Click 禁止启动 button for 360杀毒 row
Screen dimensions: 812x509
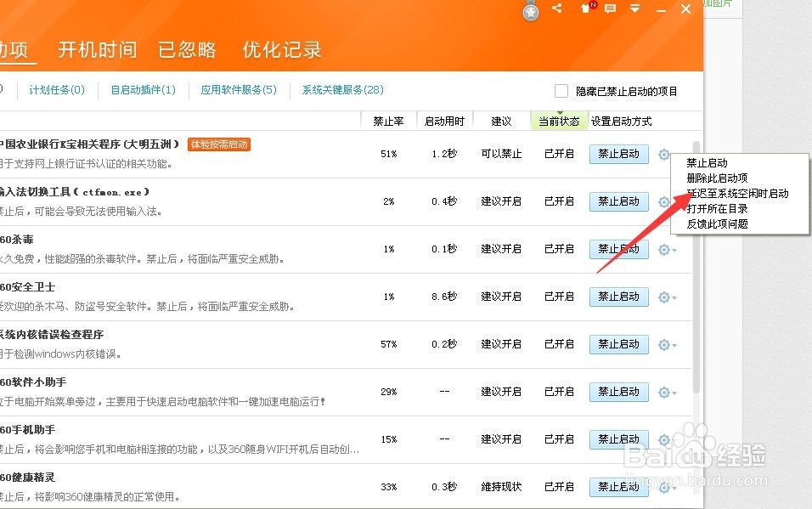619,249
